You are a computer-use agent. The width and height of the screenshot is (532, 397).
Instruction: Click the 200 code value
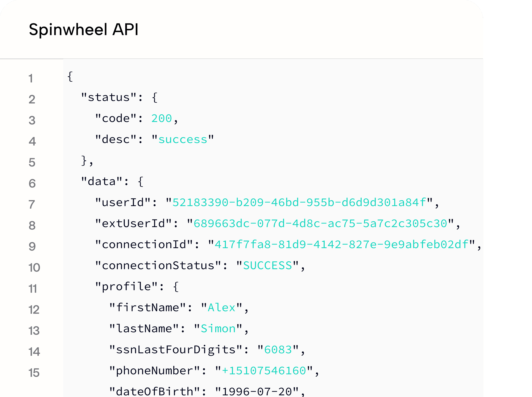click(162, 118)
